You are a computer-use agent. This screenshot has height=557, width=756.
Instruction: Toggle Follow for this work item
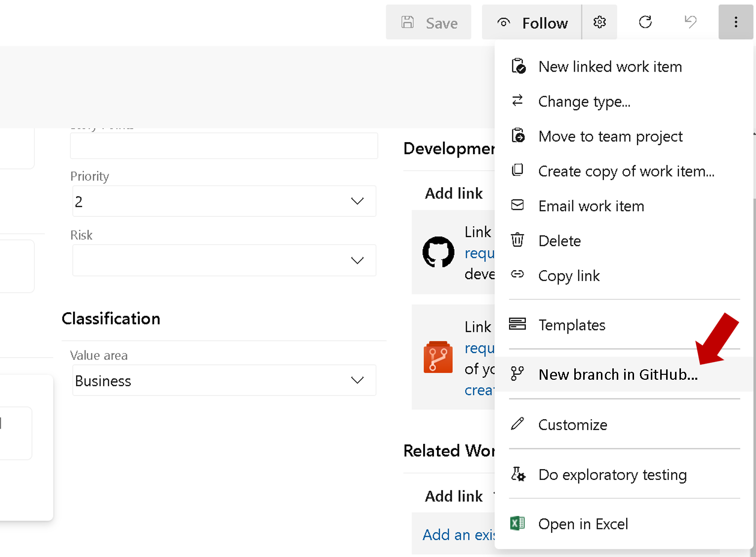[x=531, y=22]
